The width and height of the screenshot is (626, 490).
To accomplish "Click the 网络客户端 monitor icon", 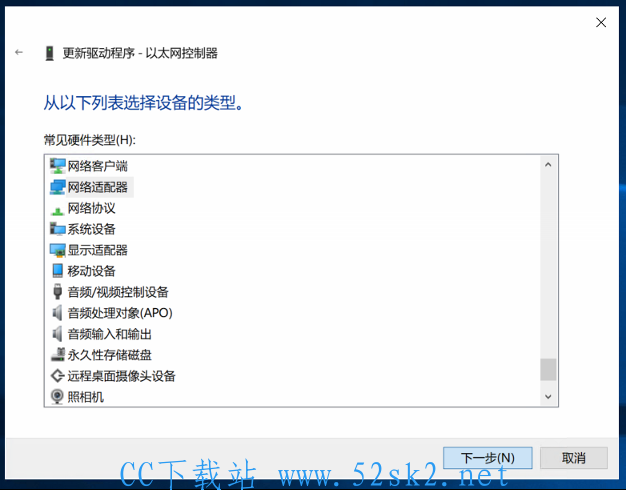I will 57,166.
